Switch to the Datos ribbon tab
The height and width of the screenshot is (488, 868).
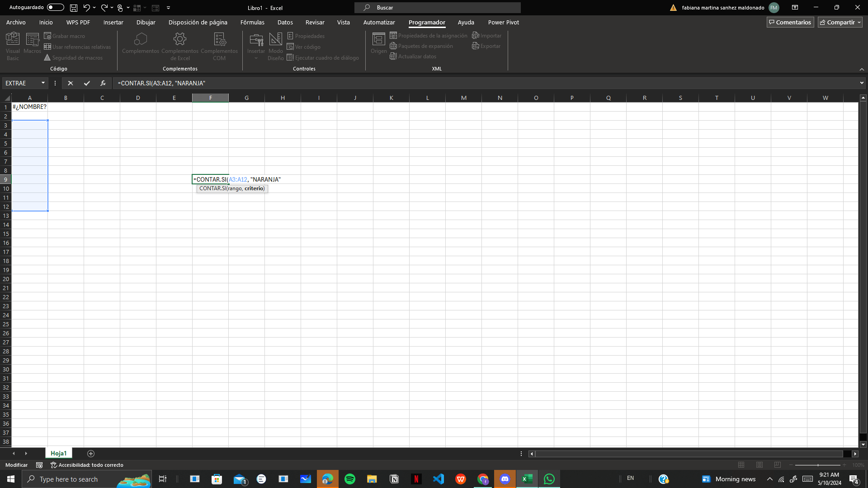click(x=285, y=22)
